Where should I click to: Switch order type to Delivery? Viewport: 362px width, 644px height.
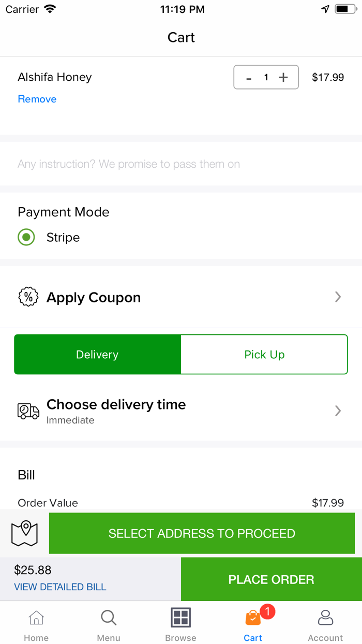click(97, 355)
